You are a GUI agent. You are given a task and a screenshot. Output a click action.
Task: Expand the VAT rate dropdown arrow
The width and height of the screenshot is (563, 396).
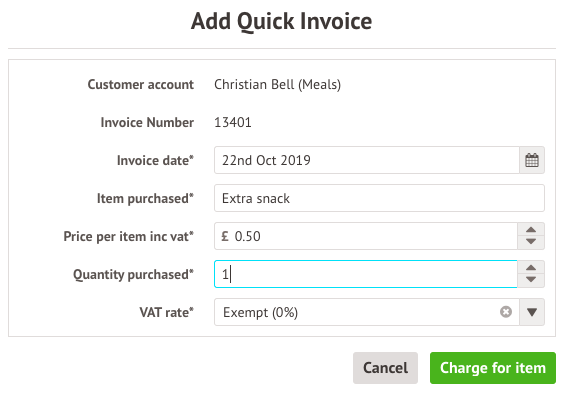(x=532, y=312)
